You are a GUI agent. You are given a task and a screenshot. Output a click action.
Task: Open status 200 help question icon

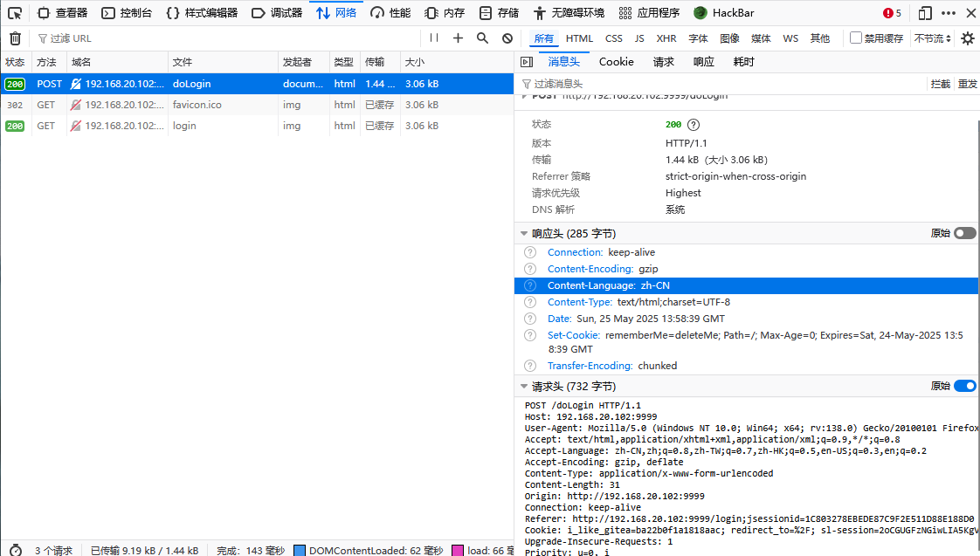(694, 125)
